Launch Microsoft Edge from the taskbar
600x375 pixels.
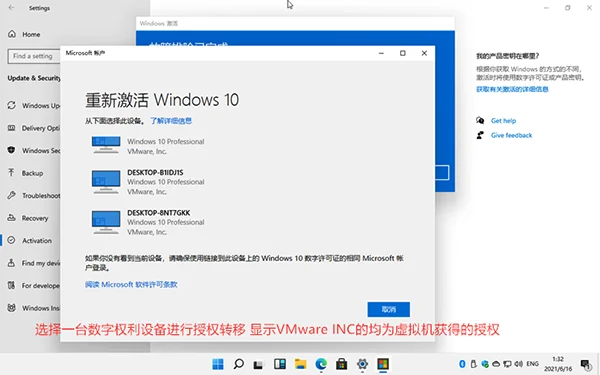coord(321,364)
